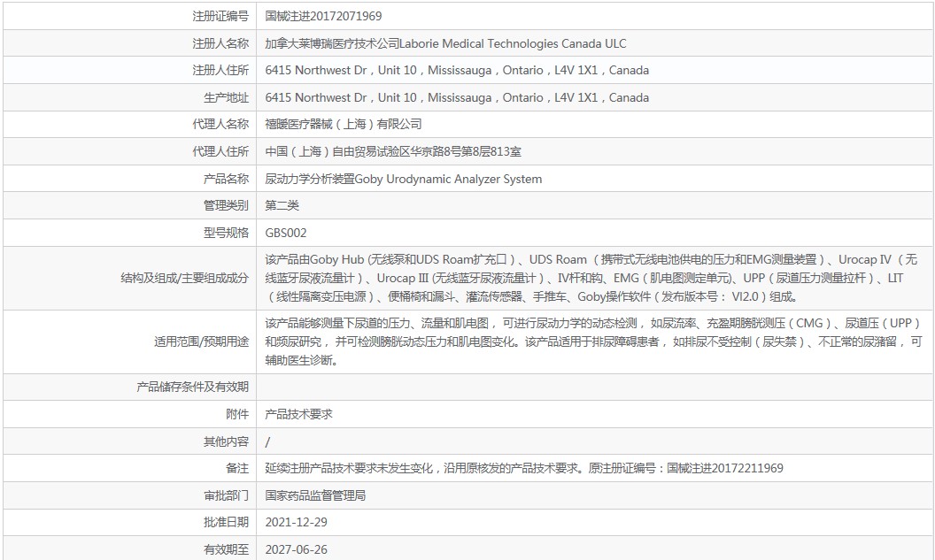Click the label 审批部门
This screenshot has height=560, width=935.
(226, 495)
